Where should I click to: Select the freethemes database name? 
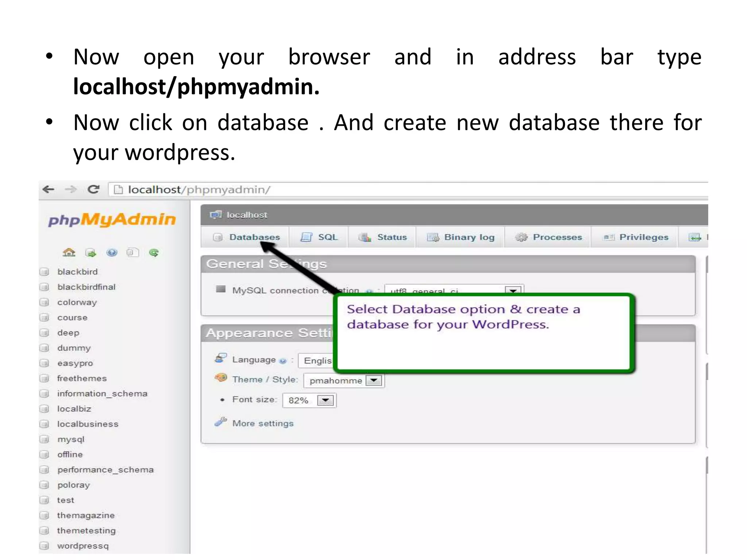click(x=82, y=378)
